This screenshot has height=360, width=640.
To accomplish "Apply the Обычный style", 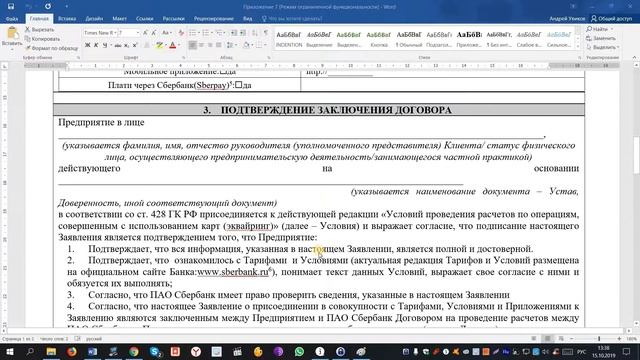I will (x=409, y=39).
